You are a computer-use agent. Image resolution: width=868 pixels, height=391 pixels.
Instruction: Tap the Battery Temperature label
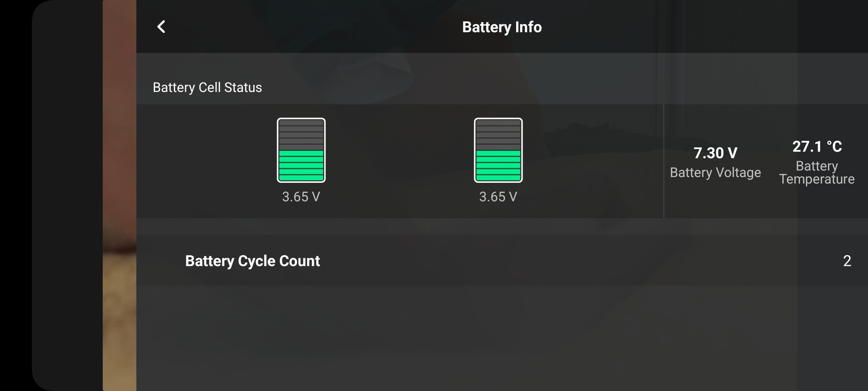pyautogui.click(x=817, y=172)
